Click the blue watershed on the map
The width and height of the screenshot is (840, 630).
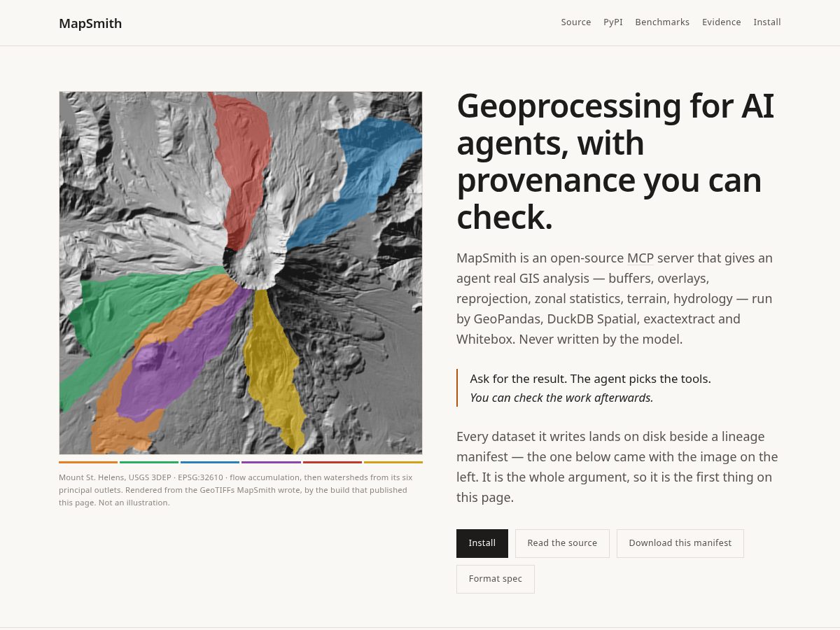coord(364,175)
